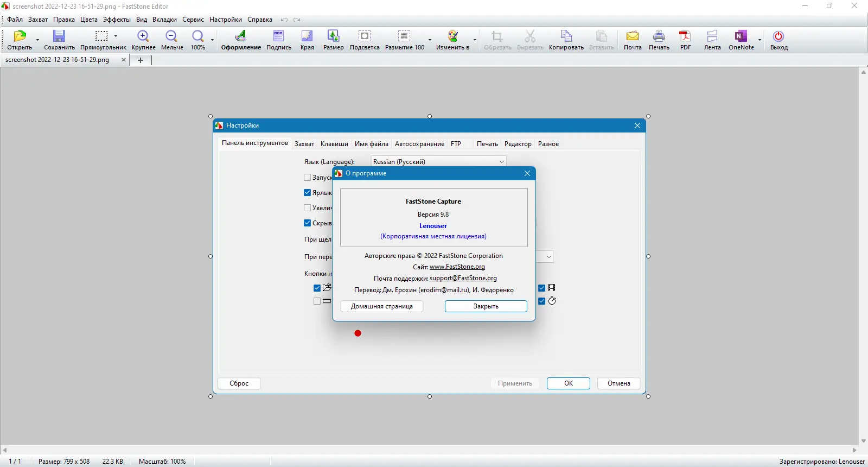The width and height of the screenshot is (868, 467).
Task: Click the pictured www.FastStone.org link
Action: (457, 267)
